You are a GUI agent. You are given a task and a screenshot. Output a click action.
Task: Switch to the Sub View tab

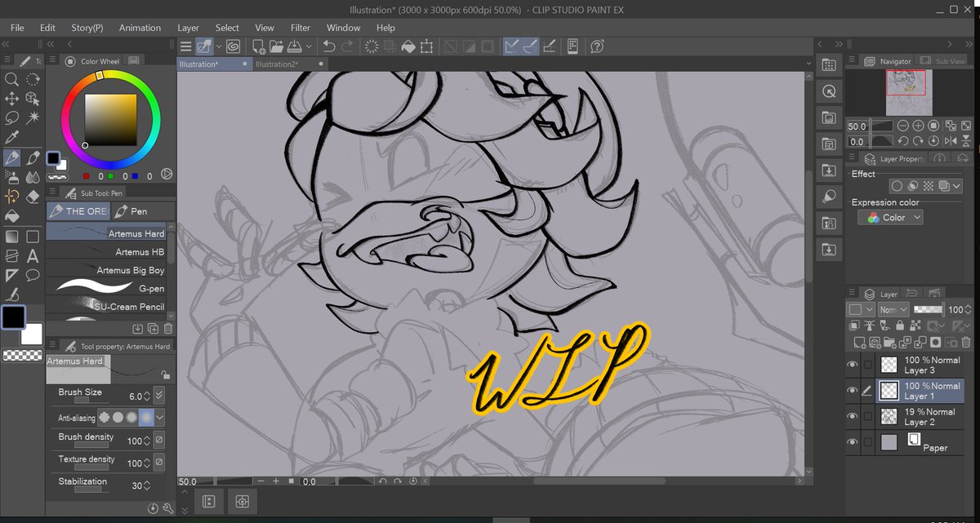tap(944, 61)
